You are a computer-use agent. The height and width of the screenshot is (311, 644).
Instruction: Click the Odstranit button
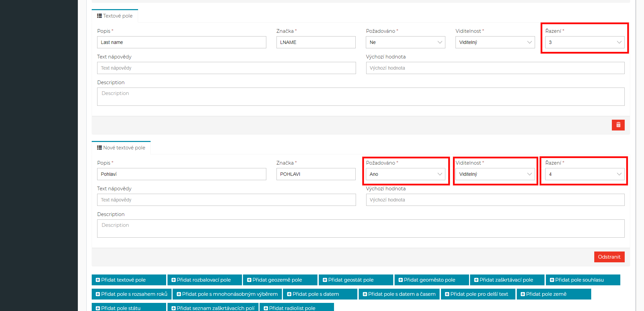609,257
